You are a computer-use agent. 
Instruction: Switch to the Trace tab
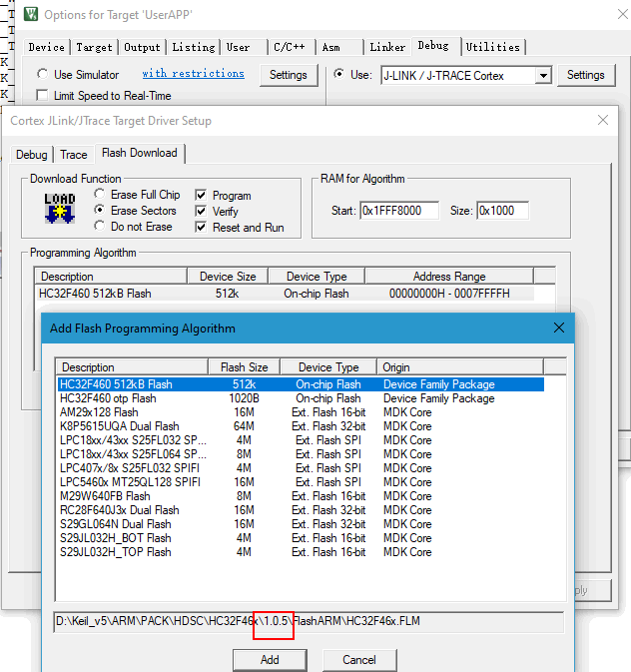click(74, 155)
